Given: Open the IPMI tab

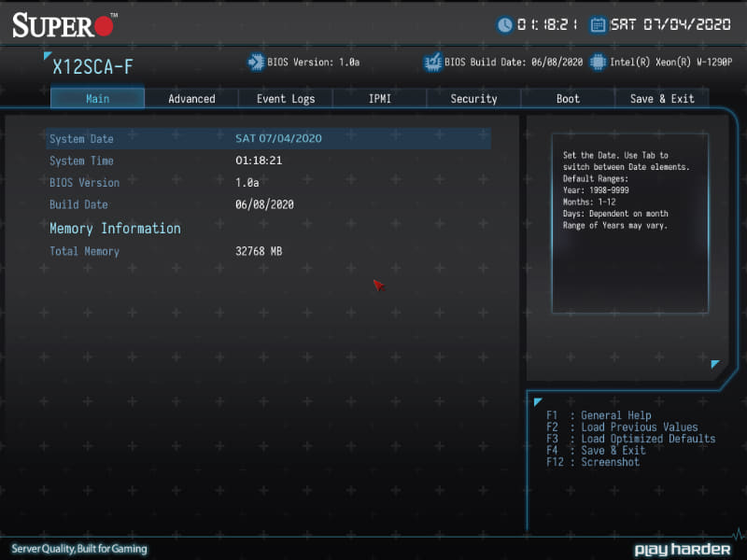Looking at the screenshot, I should coord(379,98).
